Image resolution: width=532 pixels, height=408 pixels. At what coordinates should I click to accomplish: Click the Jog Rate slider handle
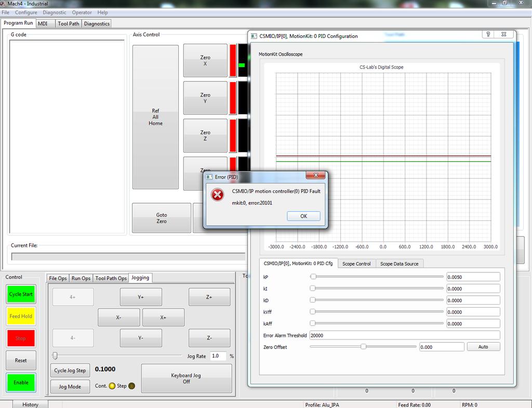click(x=55, y=356)
